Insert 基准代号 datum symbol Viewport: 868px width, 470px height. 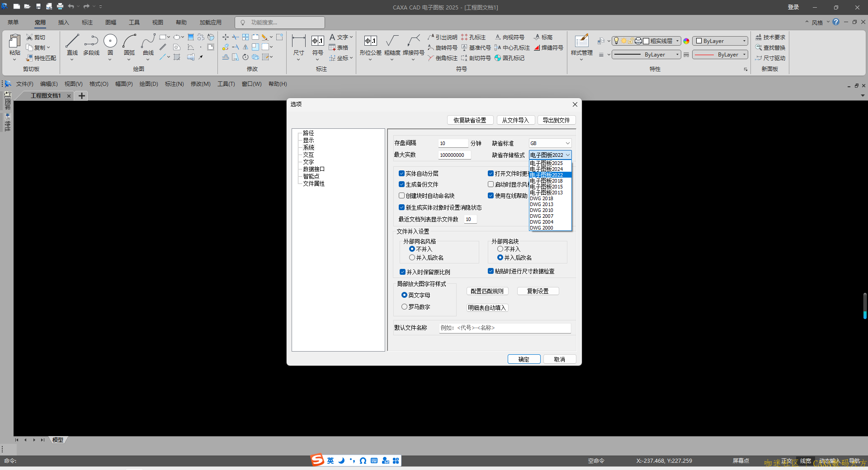pos(476,47)
